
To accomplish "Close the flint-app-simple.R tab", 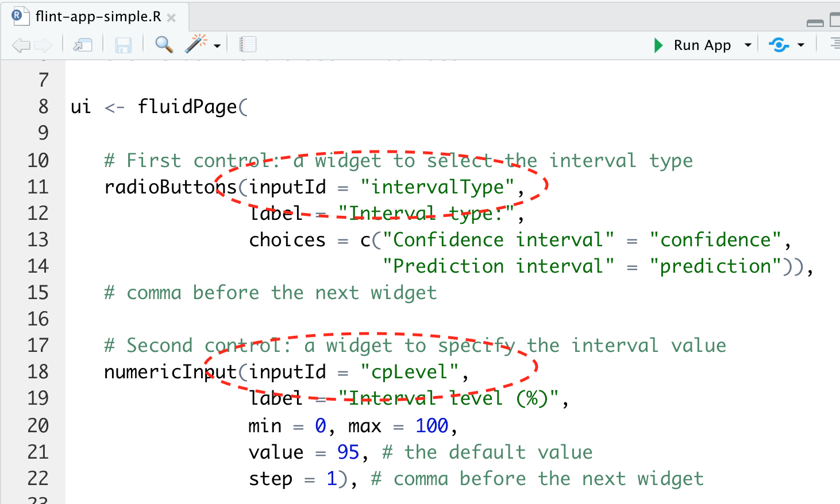I will [171, 18].
